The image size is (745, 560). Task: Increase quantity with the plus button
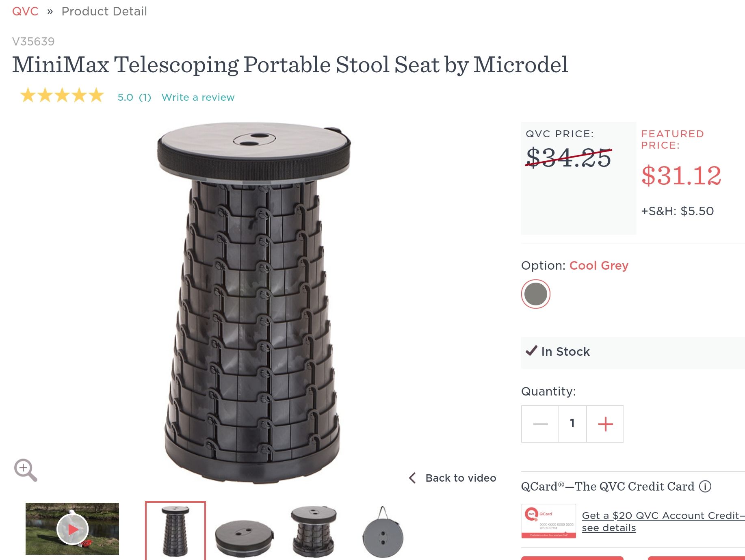click(x=605, y=424)
